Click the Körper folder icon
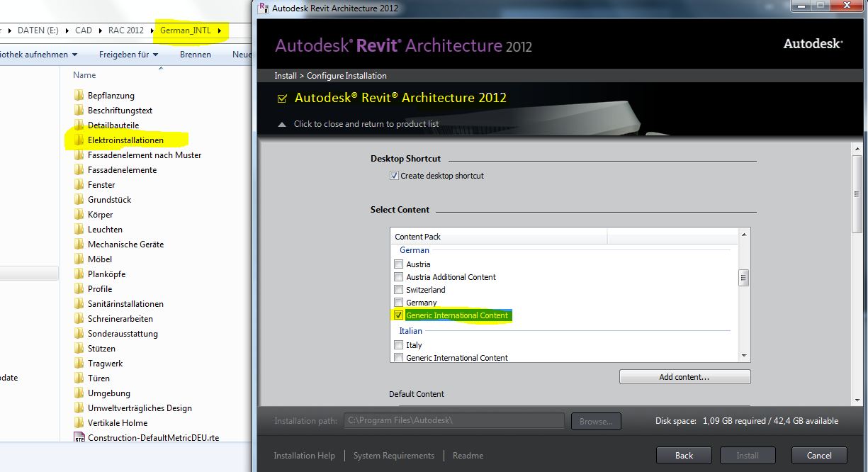 [79, 215]
